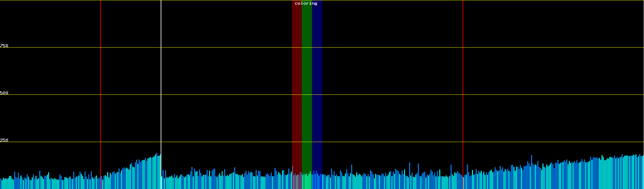The height and width of the screenshot is (189, 644).
Task: Click the leftmost bar of the histogram
Action: 1,184
